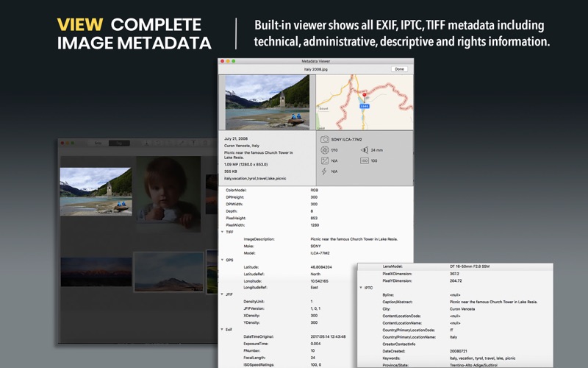The image size is (588, 368).
Task: Click the text T tool in background toolbar
Action: pos(193,143)
